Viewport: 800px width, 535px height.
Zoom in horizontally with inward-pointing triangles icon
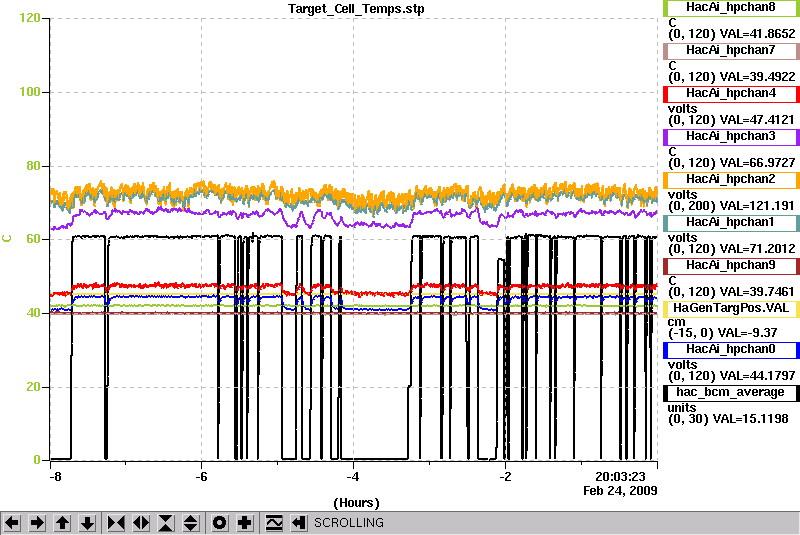coord(116,523)
